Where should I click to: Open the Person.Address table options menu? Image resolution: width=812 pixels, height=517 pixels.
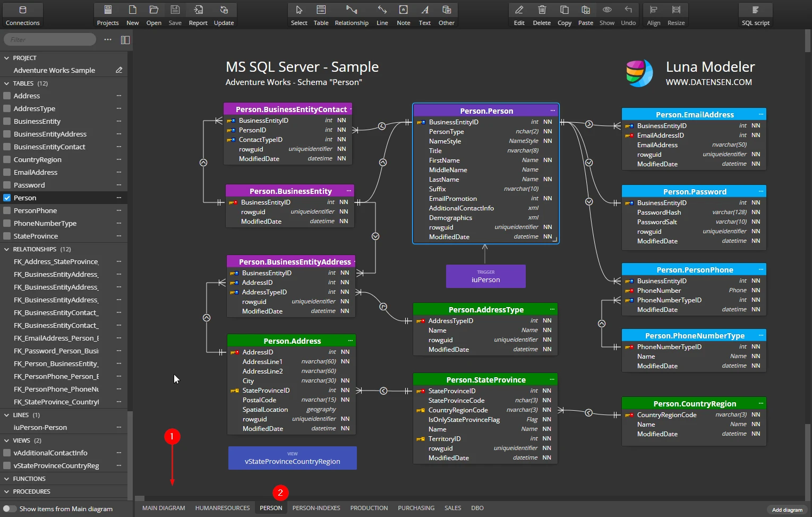[351, 341]
